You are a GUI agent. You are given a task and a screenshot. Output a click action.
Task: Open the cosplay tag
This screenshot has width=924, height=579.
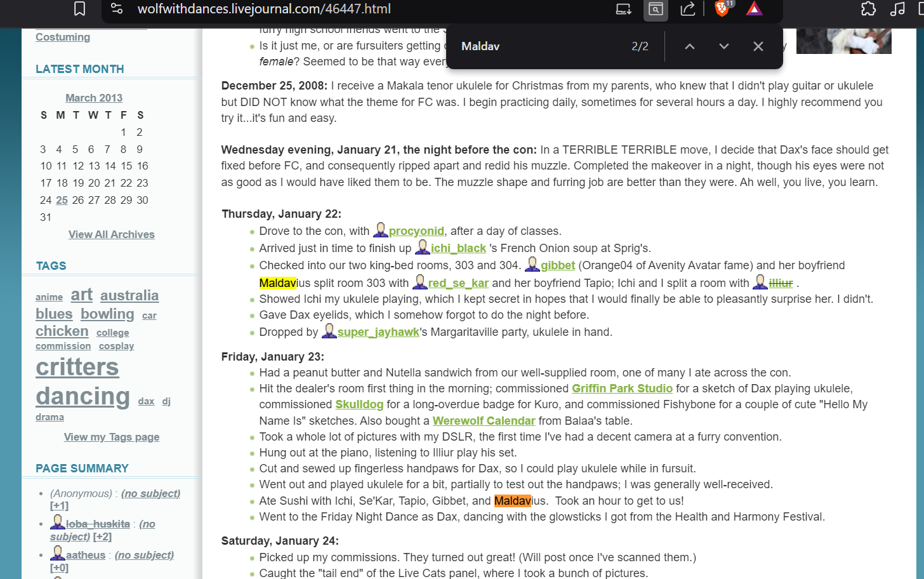(x=117, y=346)
